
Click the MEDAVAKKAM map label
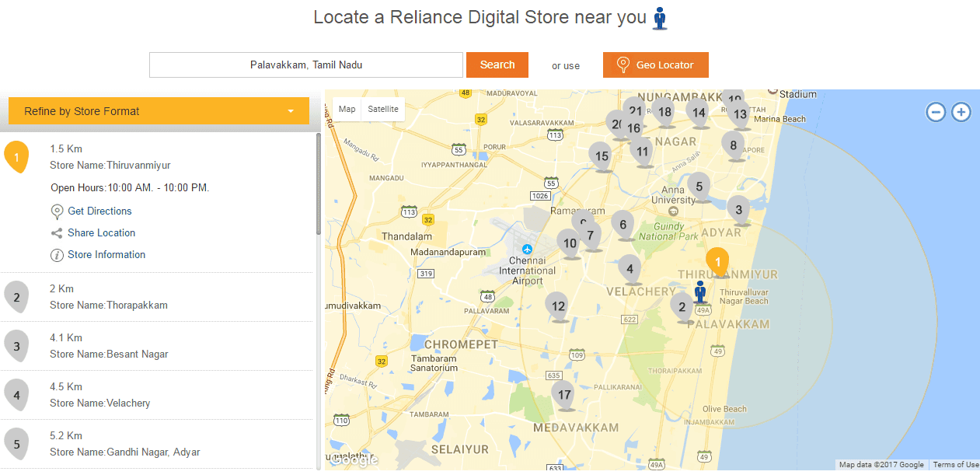[x=576, y=427]
